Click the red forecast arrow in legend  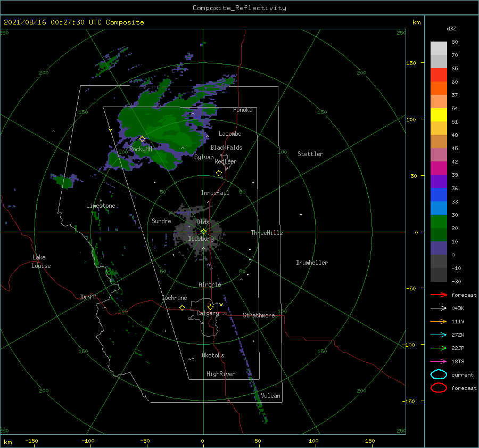tap(439, 295)
